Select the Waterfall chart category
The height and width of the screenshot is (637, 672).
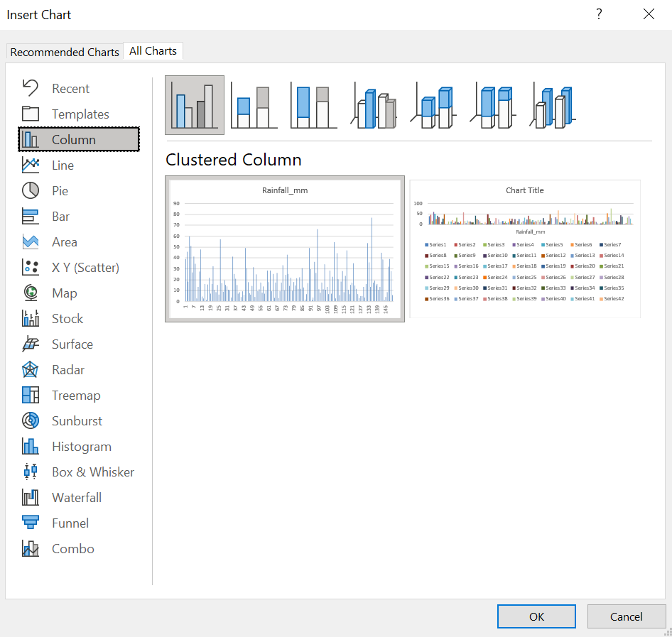tap(76, 498)
